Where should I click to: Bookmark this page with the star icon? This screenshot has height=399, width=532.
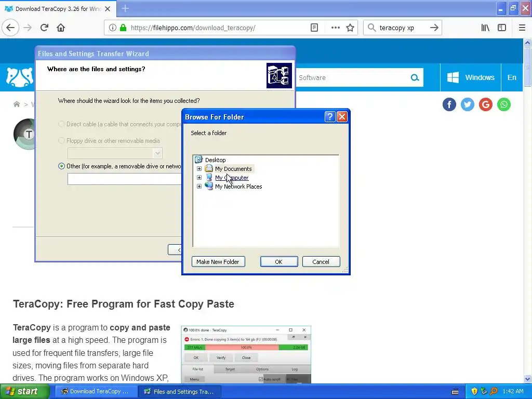pos(350,28)
